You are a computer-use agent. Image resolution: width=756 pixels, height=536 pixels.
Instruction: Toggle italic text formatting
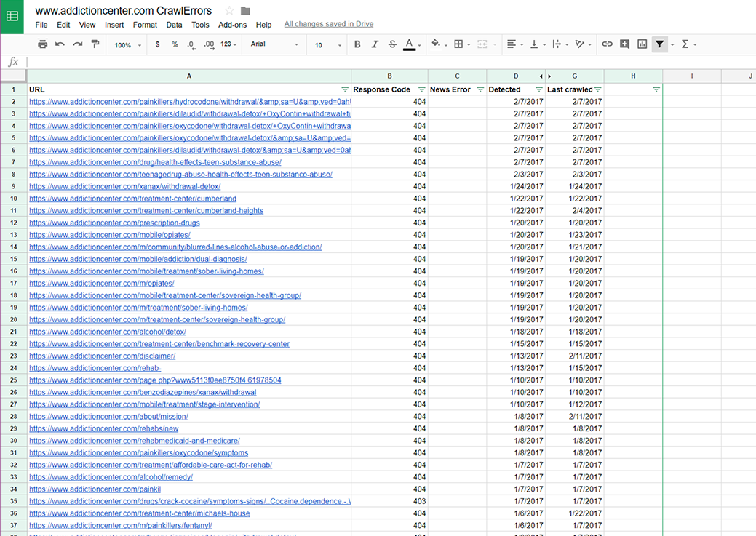click(375, 44)
